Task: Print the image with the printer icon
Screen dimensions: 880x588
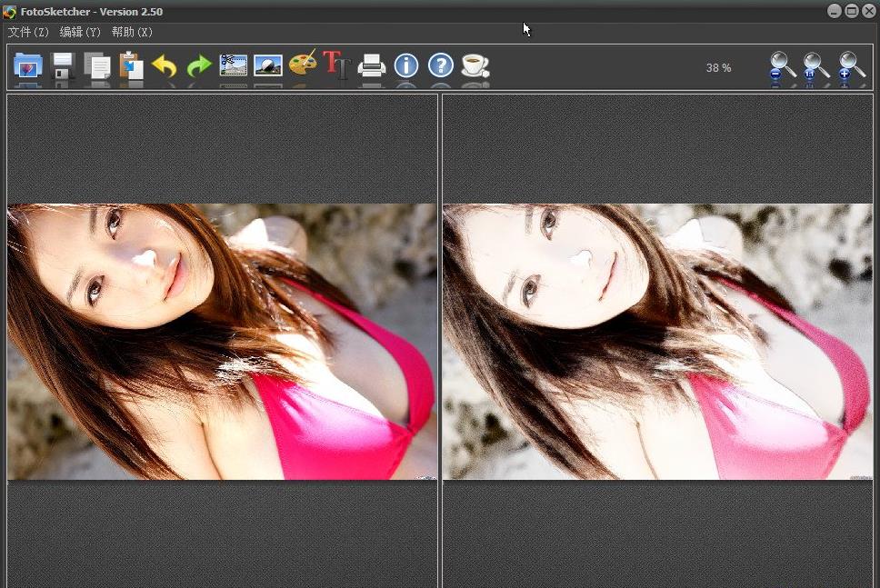Action: click(372, 65)
